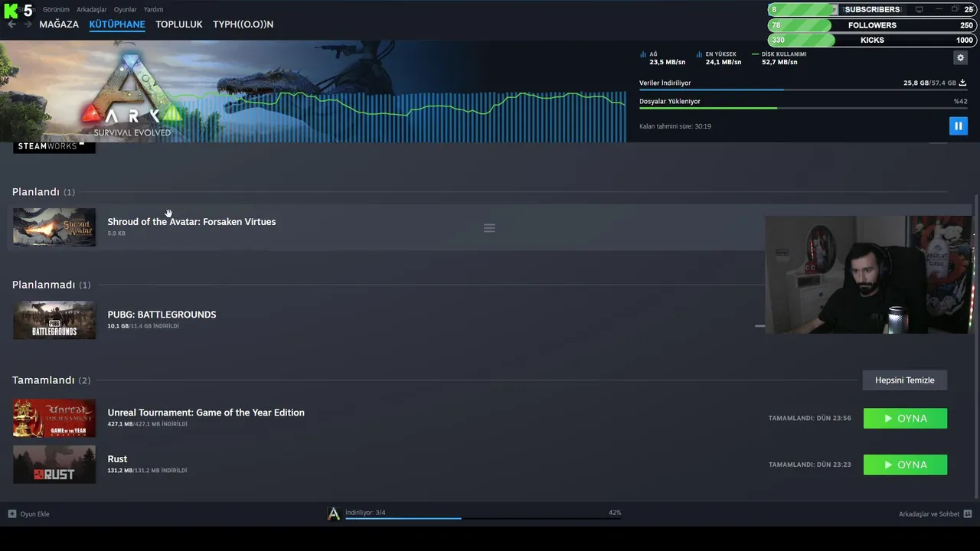Viewport: 980px width, 551px height.
Task: Open the Rust game thumbnail
Action: click(54, 465)
